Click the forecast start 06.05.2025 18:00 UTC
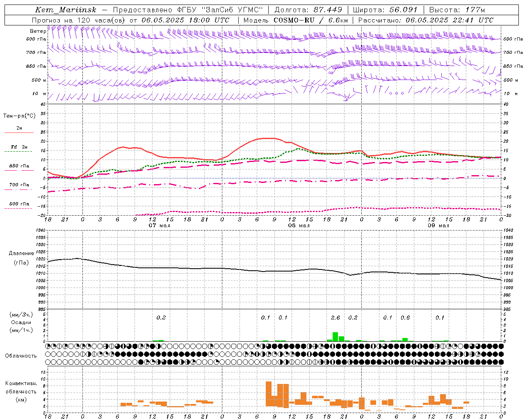This screenshot has width=525, height=420. [185, 20]
